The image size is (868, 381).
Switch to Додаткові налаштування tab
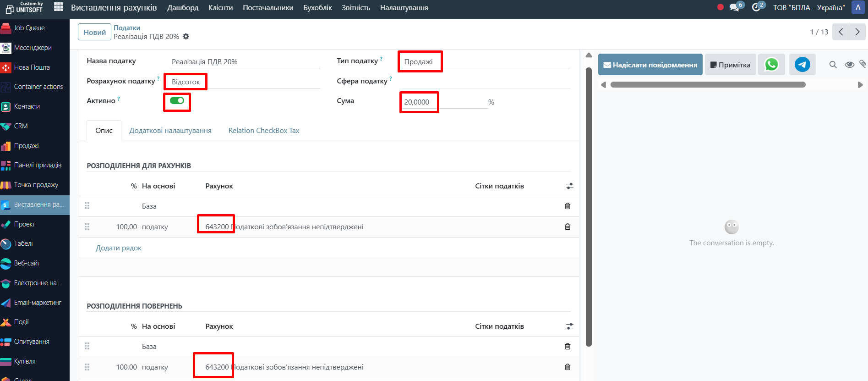pyautogui.click(x=170, y=131)
